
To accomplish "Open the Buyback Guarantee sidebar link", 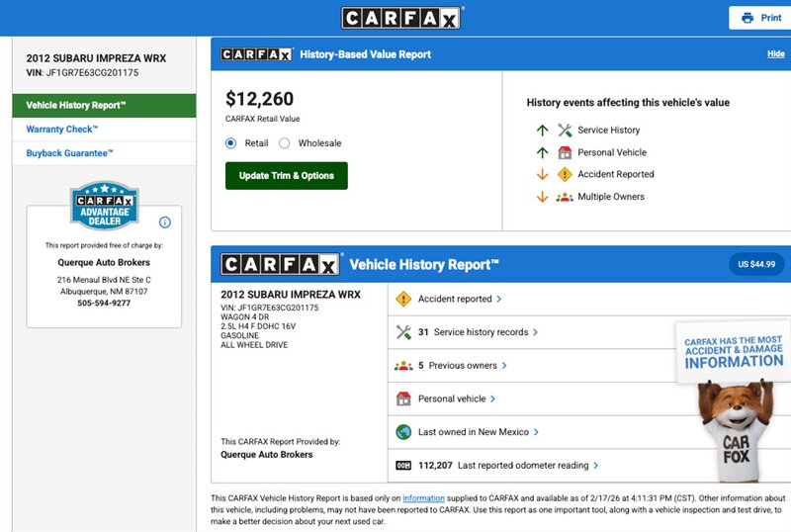I will point(70,153).
